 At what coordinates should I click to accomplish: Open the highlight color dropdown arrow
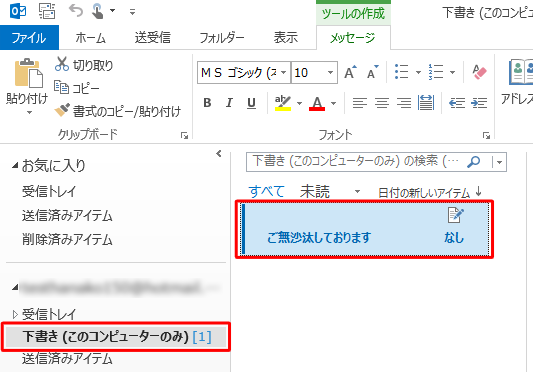tap(299, 103)
